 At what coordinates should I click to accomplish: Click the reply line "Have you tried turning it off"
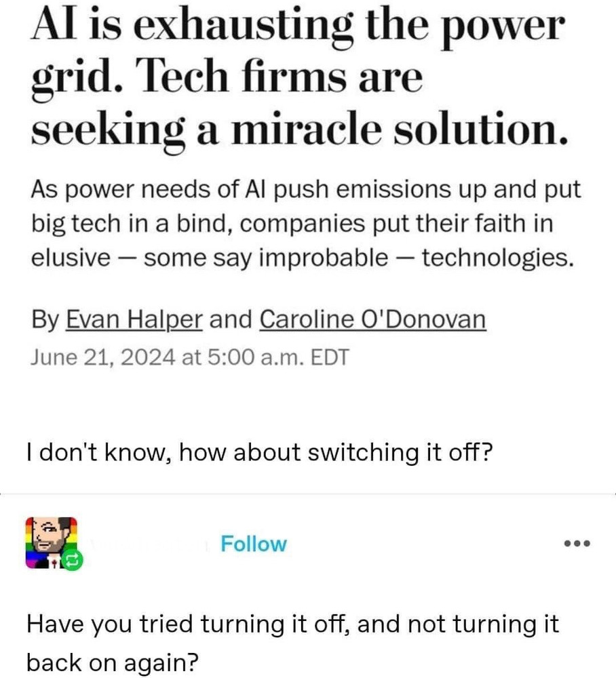coord(293,624)
